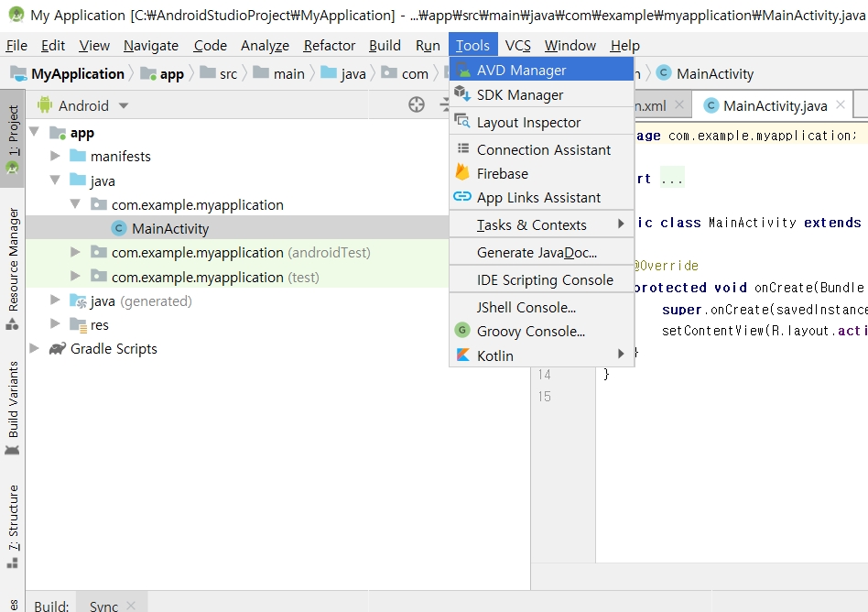Click the Layout Inspector magnifier icon
The image size is (868, 612).
point(462,121)
